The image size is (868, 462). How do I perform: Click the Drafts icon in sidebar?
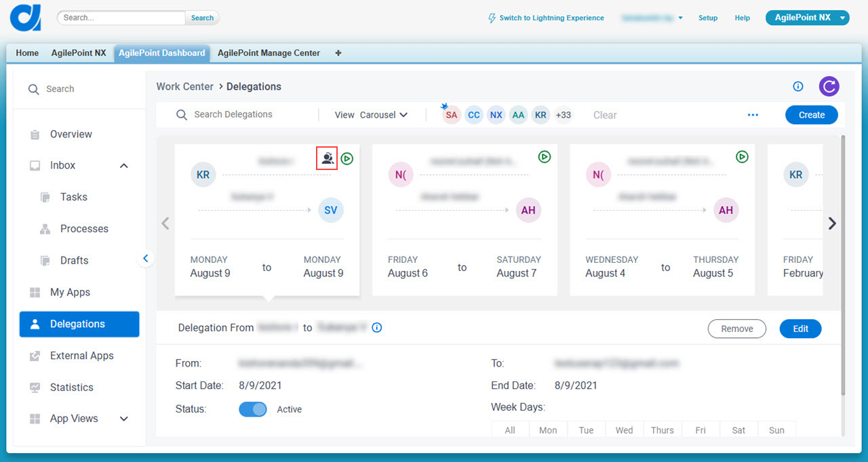pos(45,261)
